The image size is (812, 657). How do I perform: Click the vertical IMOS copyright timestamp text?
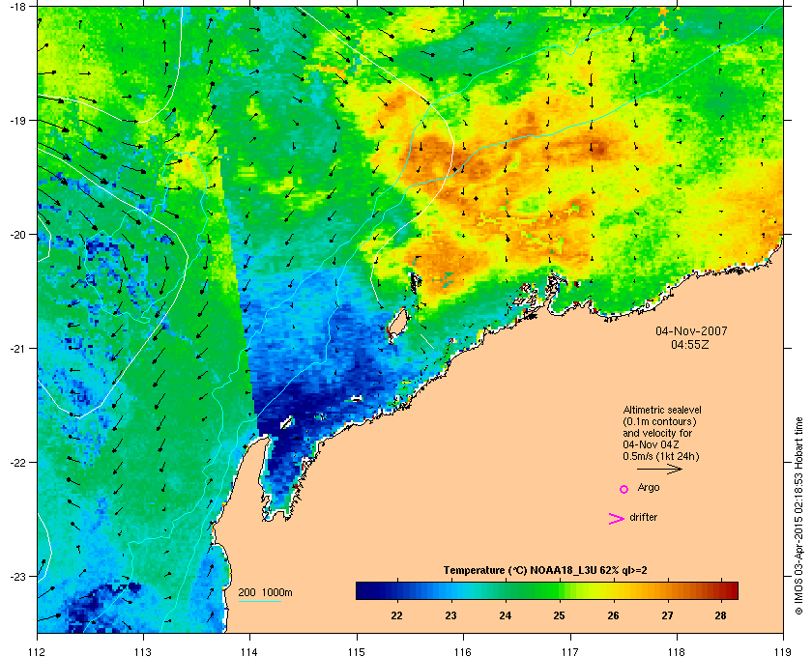pyautogui.click(x=798, y=516)
